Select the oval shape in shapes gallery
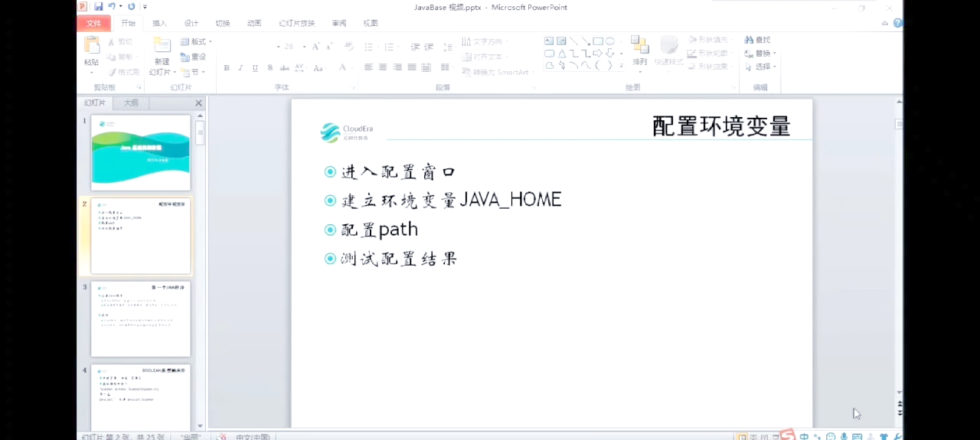 610,41
